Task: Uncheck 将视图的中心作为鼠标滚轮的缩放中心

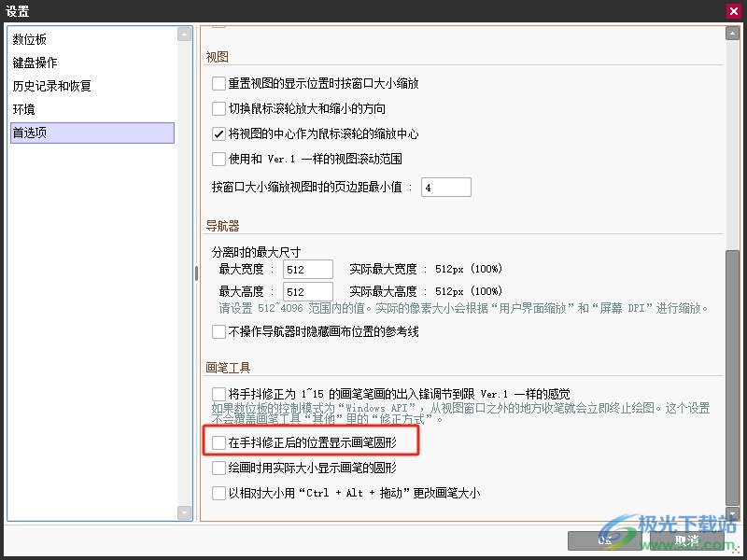Action: point(218,133)
